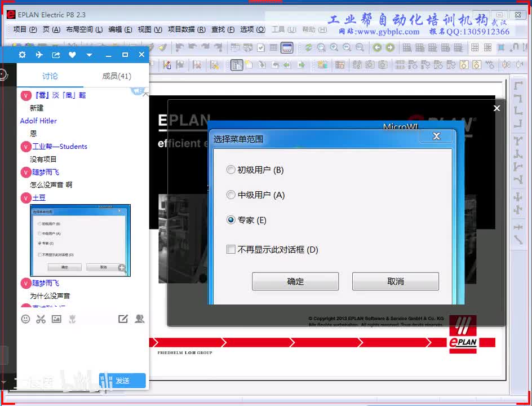Open the 编辑 (E) menu
Viewport: 532px width, 406px height.
click(x=120, y=29)
